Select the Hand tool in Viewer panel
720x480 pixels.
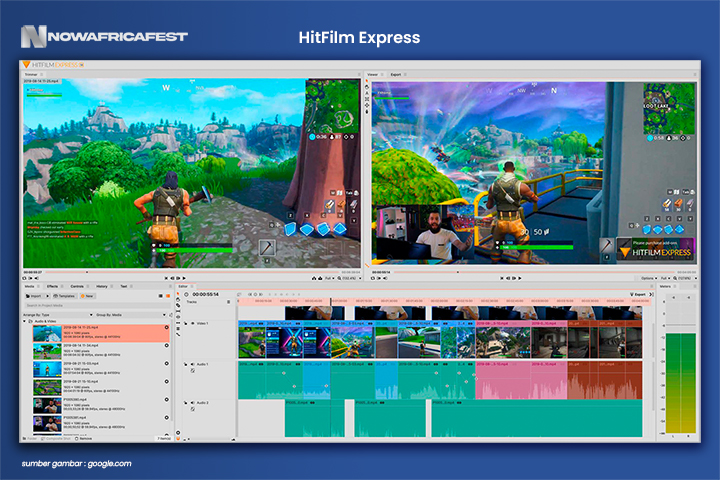click(366, 87)
